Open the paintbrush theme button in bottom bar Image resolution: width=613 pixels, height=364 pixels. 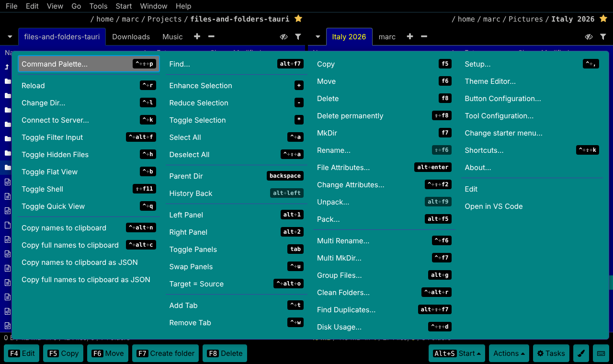point(581,353)
